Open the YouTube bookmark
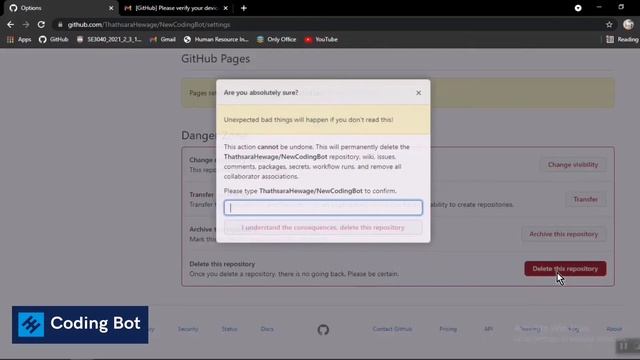Viewport: 640px width, 360px height. tap(321, 40)
